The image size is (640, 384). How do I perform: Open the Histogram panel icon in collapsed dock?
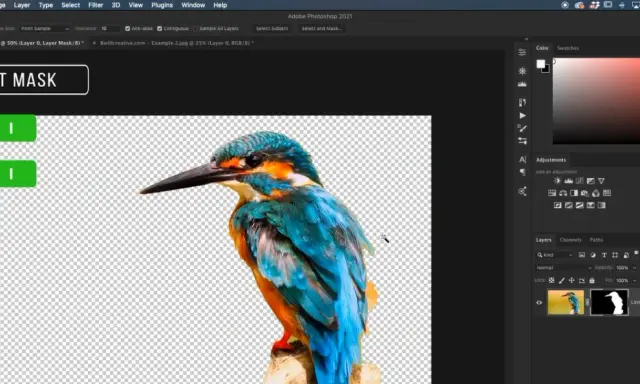tap(522, 84)
